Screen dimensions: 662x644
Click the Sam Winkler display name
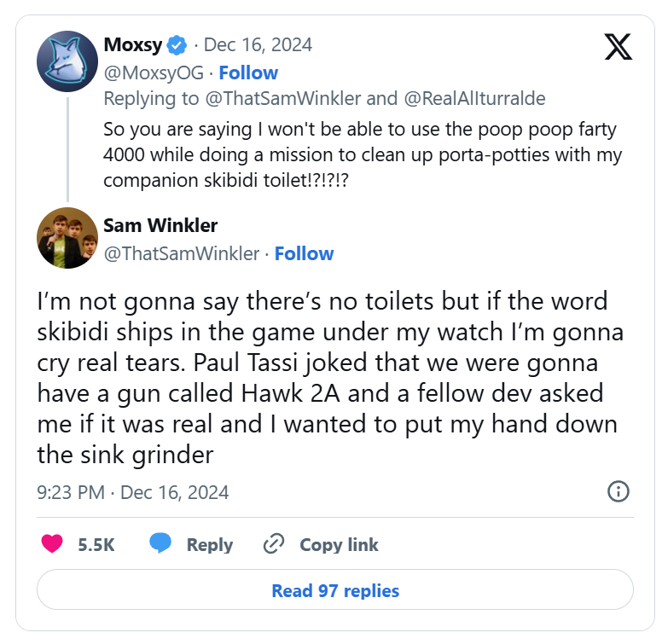(160, 225)
